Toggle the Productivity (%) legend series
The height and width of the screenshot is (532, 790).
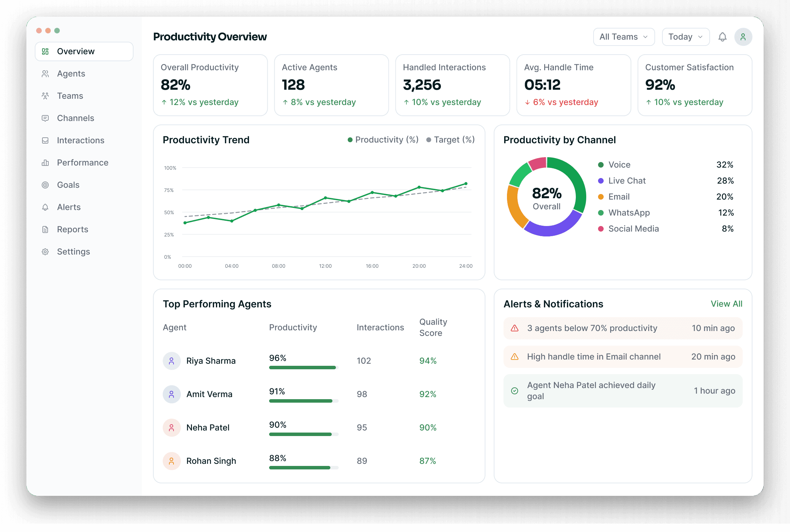tap(383, 140)
